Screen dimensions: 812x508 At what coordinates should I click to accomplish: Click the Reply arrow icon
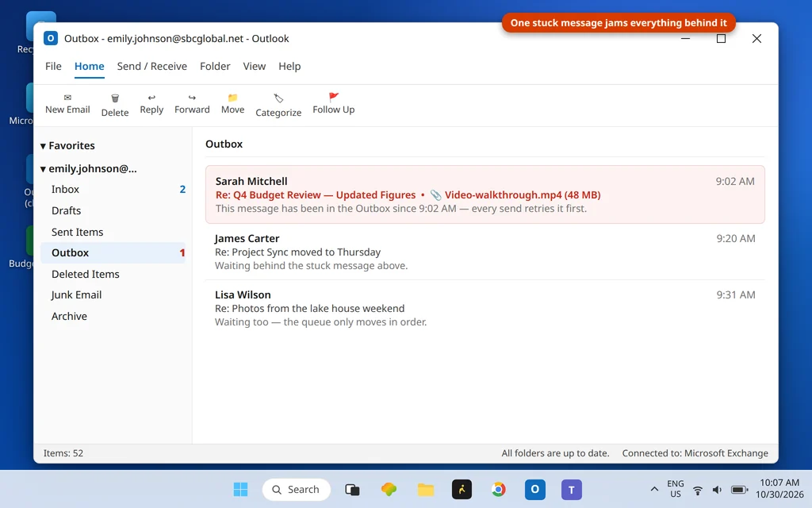151,98
